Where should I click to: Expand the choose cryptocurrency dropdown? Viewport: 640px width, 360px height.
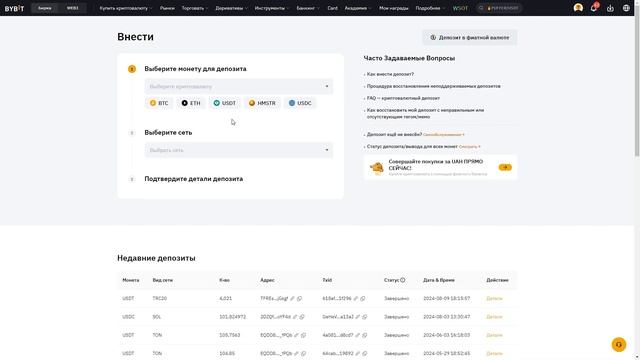[239, 87]
